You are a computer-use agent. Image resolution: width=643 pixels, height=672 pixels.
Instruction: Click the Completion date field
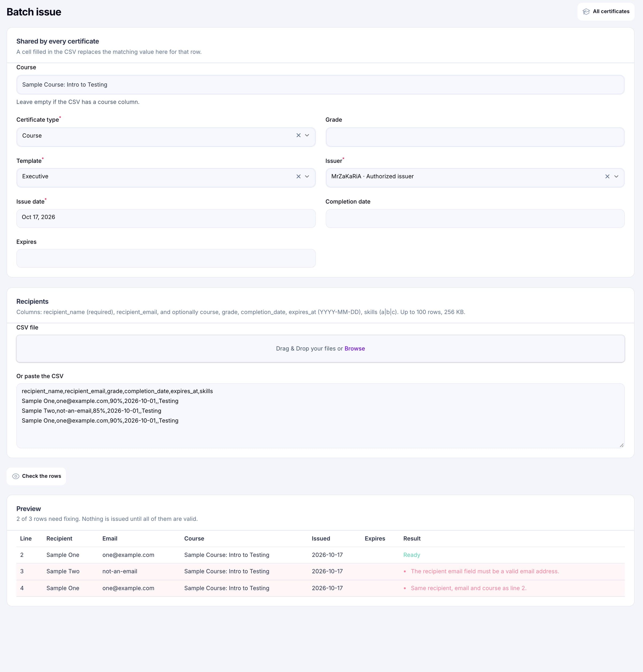tap(475, 218)
